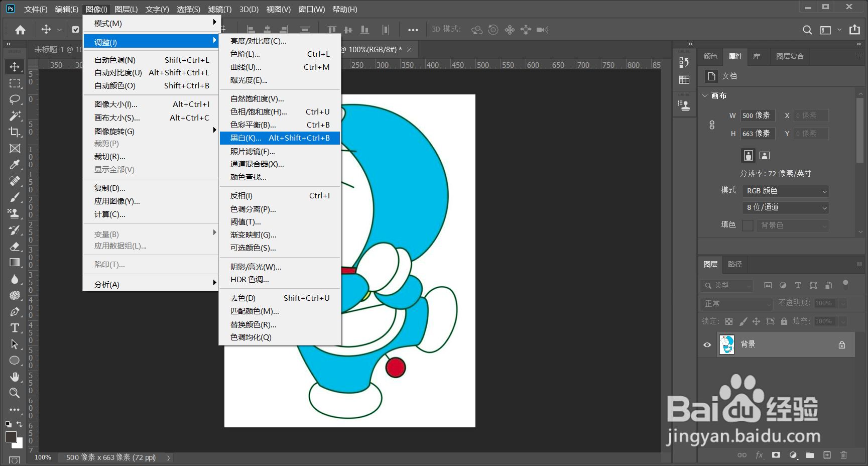
Task: Choose 图像大小(I)... in the Image menu
Action: coord(152,104)
